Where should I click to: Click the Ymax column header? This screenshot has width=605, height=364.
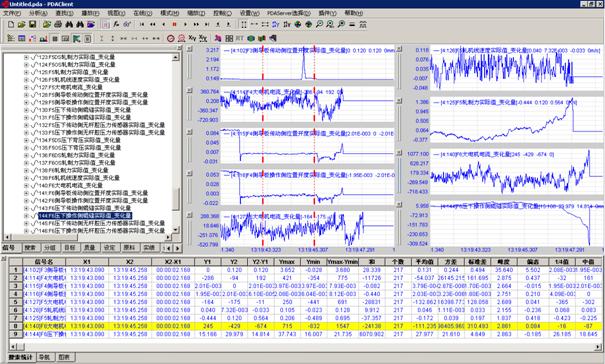287,262
